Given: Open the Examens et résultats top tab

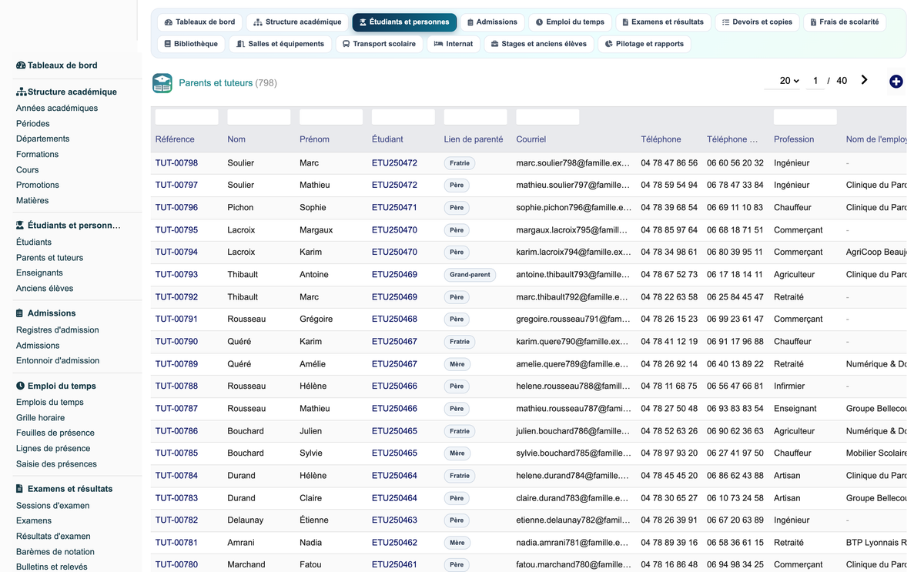Looking at the screenshot, I should (x=663, y=22).
